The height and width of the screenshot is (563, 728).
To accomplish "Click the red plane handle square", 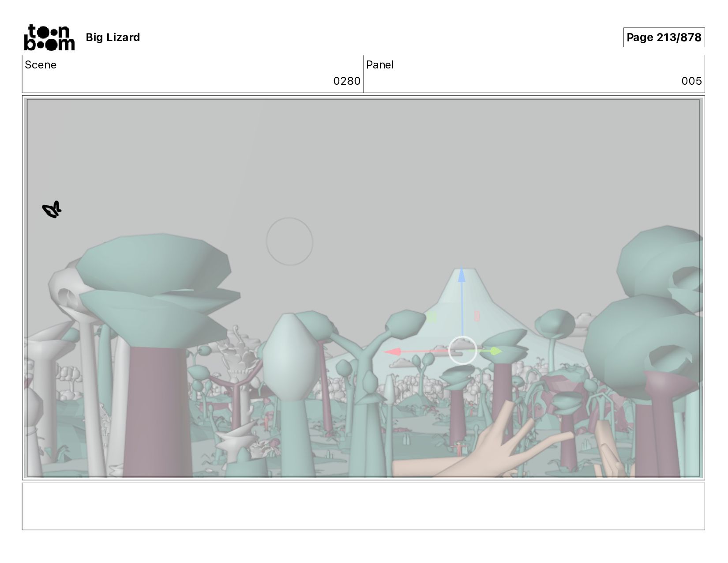I will click(x=477, y=316).
